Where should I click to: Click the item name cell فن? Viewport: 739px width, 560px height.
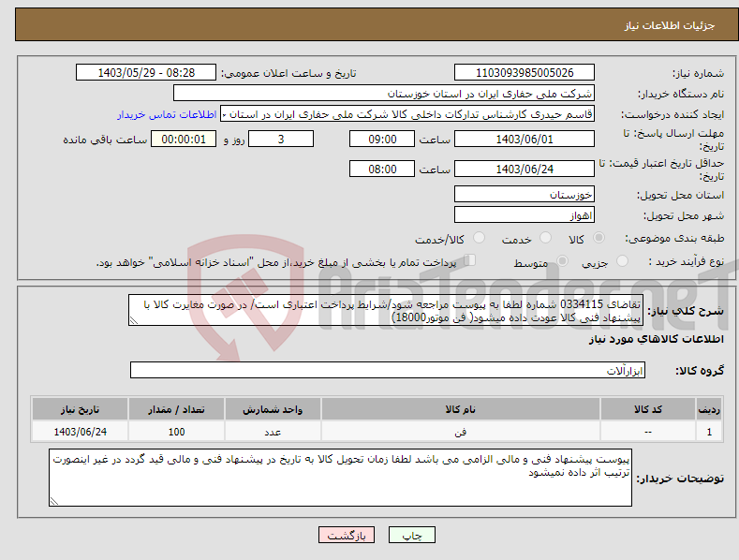click(460, 432)
